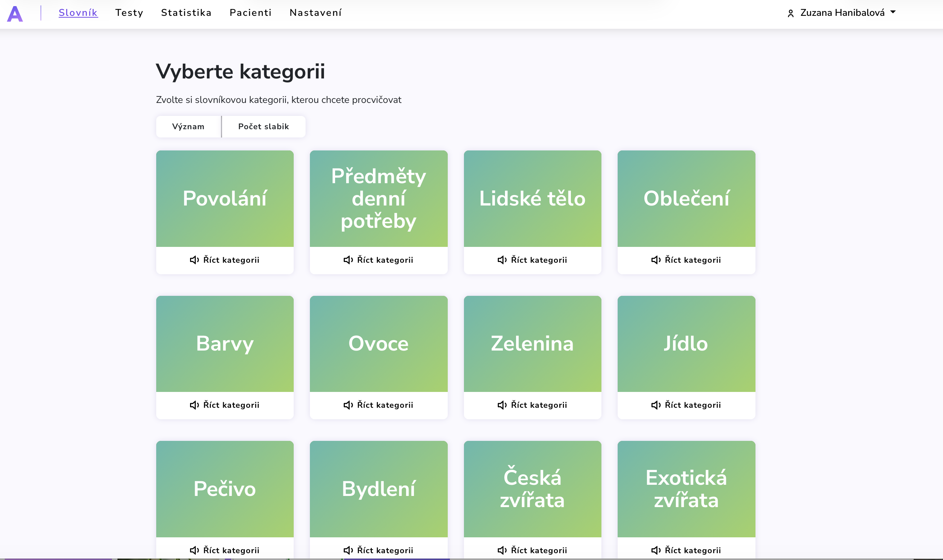The image size is (943, 560).
Task: Click the speaker icon under Jídlo
Action: (656, 405)
